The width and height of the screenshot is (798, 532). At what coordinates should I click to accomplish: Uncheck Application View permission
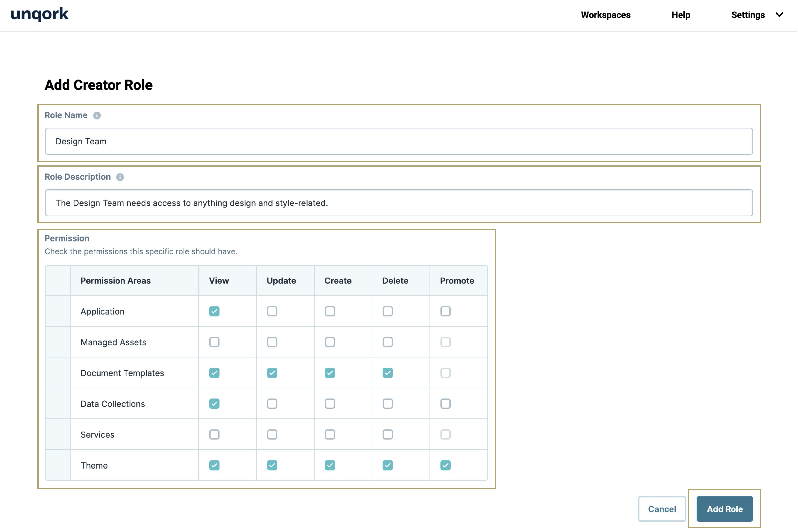(214, 311)
